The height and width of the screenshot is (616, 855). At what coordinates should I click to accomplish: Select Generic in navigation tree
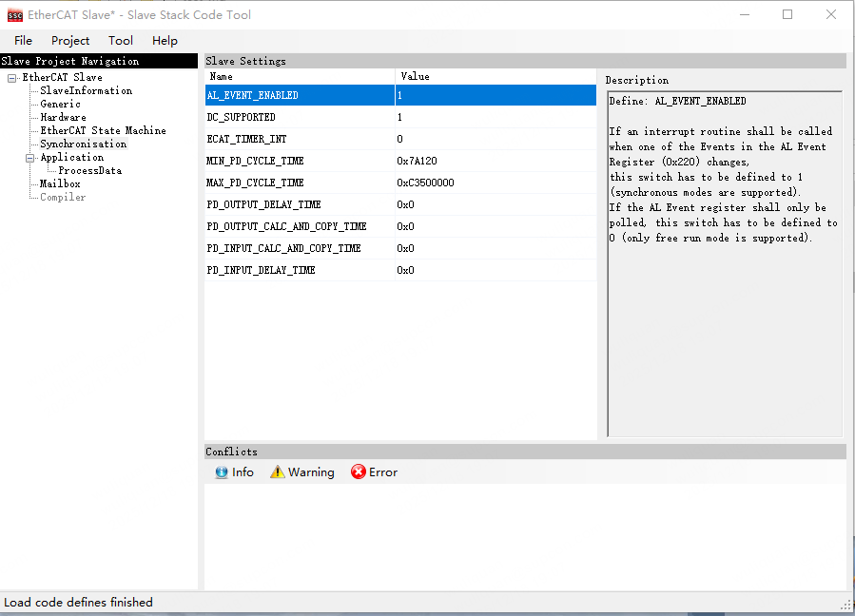60,104
